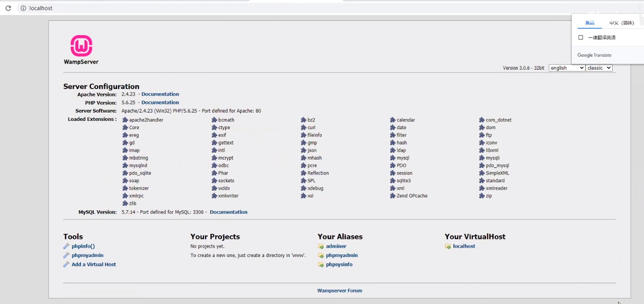
Task: Click the Your Projects heading
Action: (x=215, y=237)
